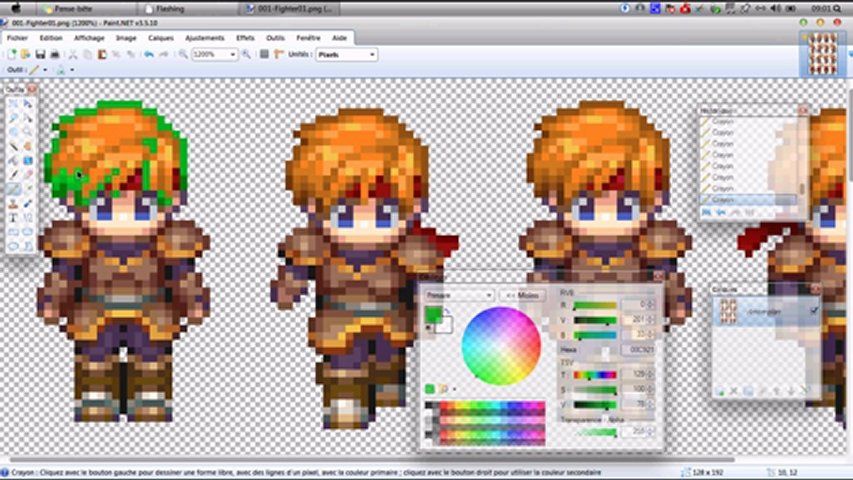Toggle the layer visibility checkbox
This screenshot has width=853, height=480.
click(x=813, y=311)
